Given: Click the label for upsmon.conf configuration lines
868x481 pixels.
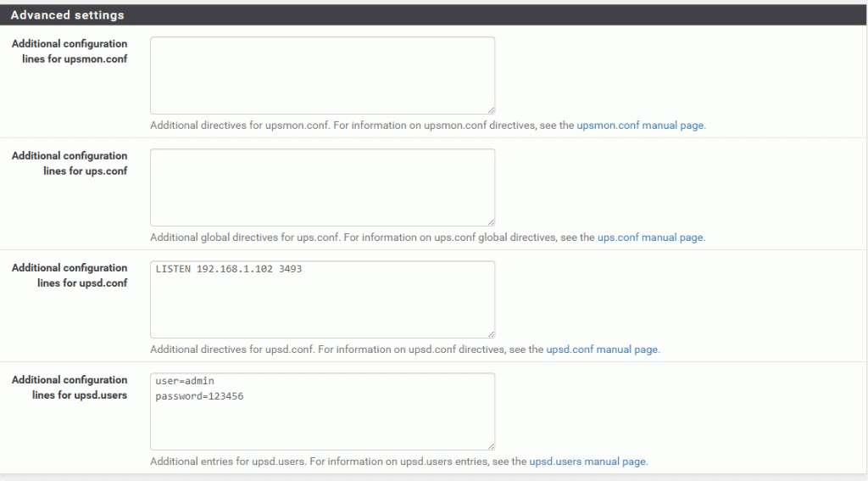Looking at the screenshot, I should tap(70, 51).
